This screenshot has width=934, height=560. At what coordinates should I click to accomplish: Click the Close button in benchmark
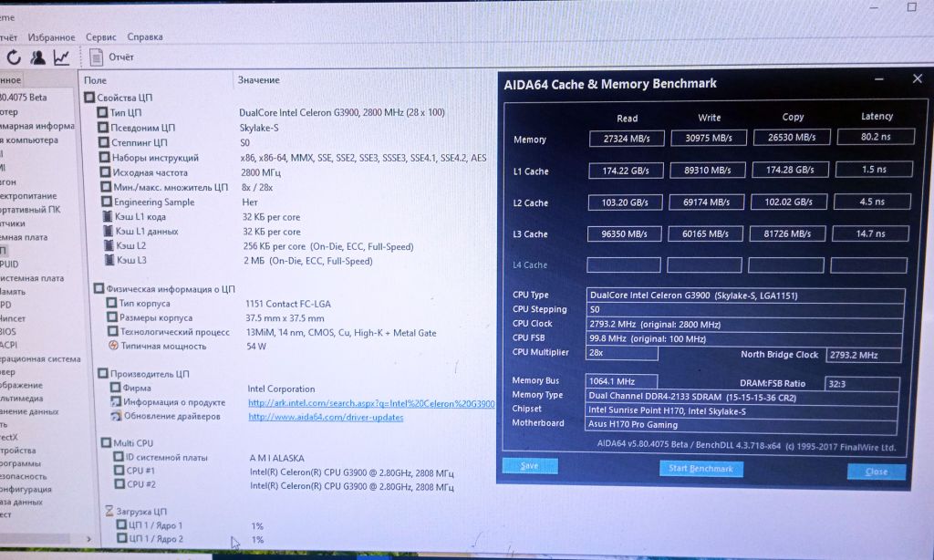[877, 472]
